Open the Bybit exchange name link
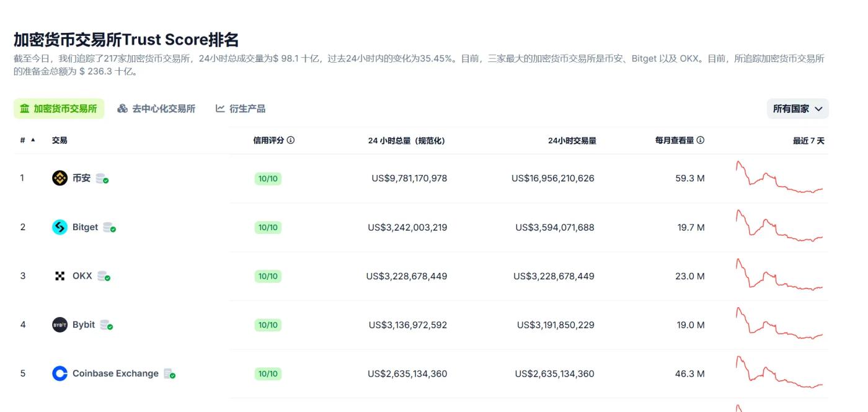Image resolution: width=868 pixels, height=412 pixels. [84, 325]
